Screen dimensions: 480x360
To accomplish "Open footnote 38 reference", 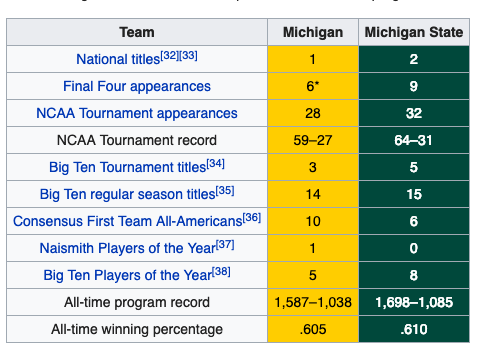I will click(221, 271).
